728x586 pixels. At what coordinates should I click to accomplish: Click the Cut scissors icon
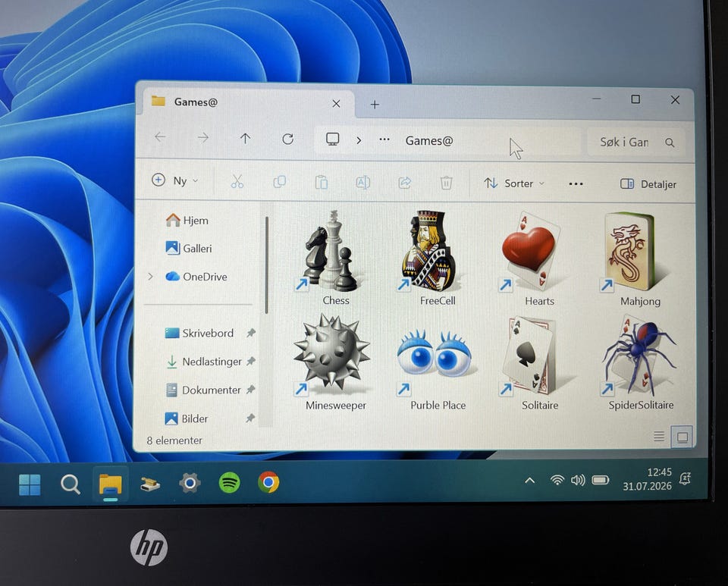tap(237, 181)
